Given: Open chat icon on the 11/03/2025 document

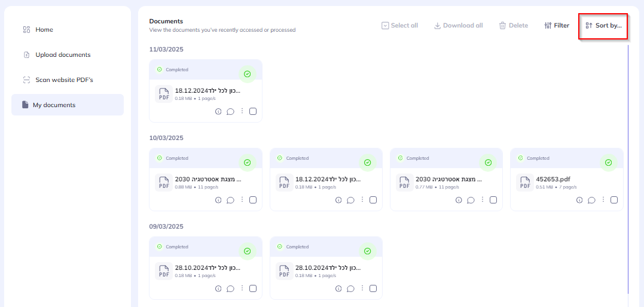Looking at the screenshot, I should click(x=230, y=111).
